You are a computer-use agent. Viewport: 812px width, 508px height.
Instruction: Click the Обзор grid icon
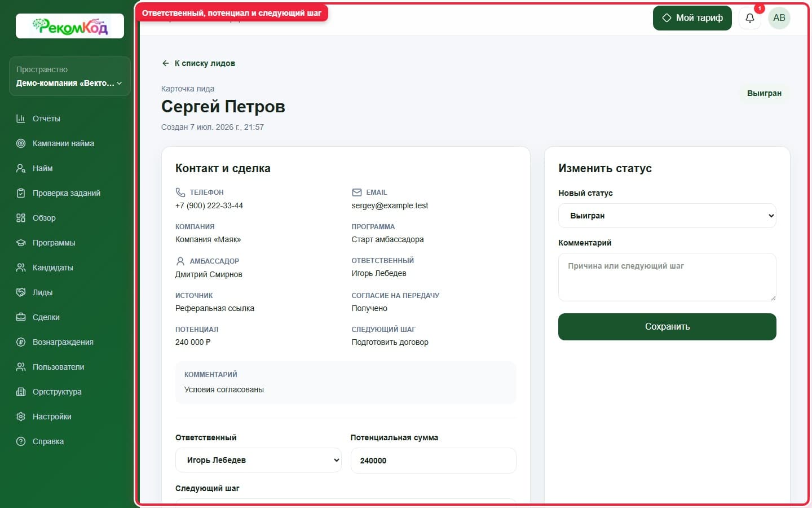(21, 218)
